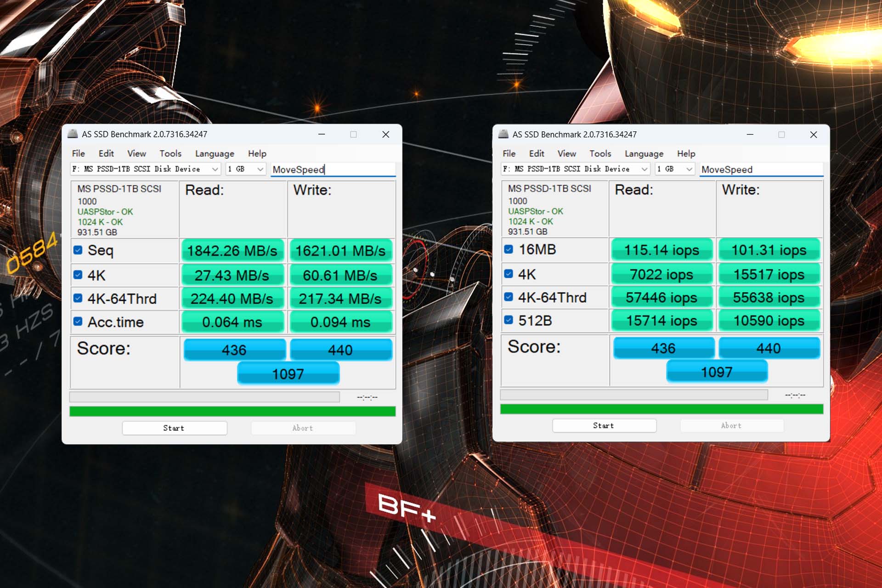The width and height of the screenshot is (882, 588).
Task: Click green progress bar in left window
Action: point(232,411)
